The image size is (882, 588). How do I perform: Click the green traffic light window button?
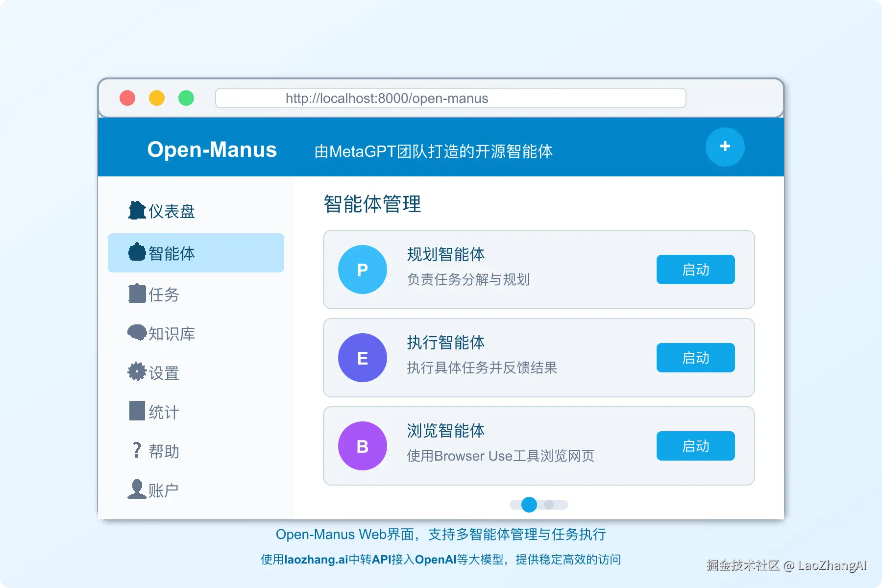[186, 98]
